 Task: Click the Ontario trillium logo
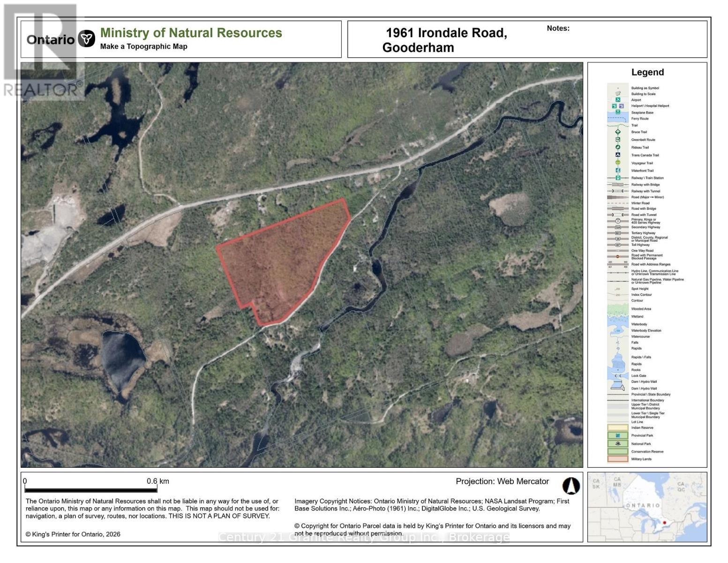[x=86, y=39]
